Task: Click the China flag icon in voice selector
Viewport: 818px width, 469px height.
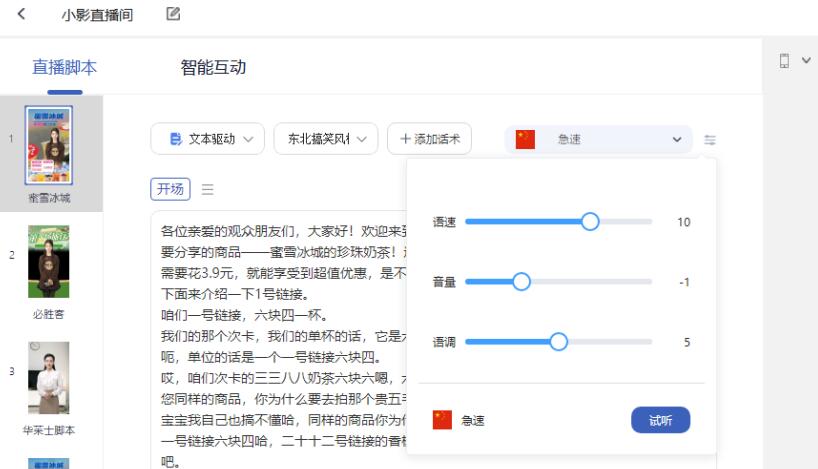Action: tap(525, 139)
